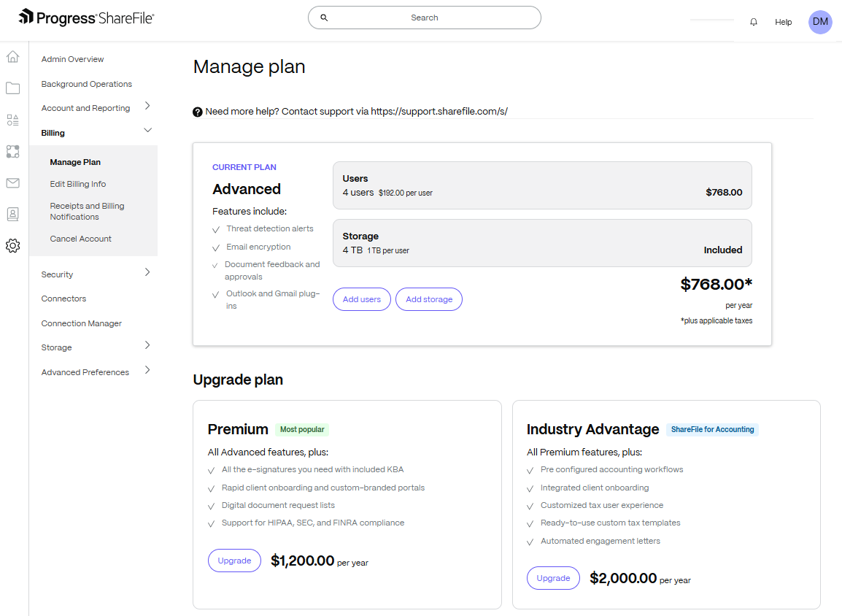842x616 pixels.
Task: Click the notifications bell icon
Action: click(754, 22)
